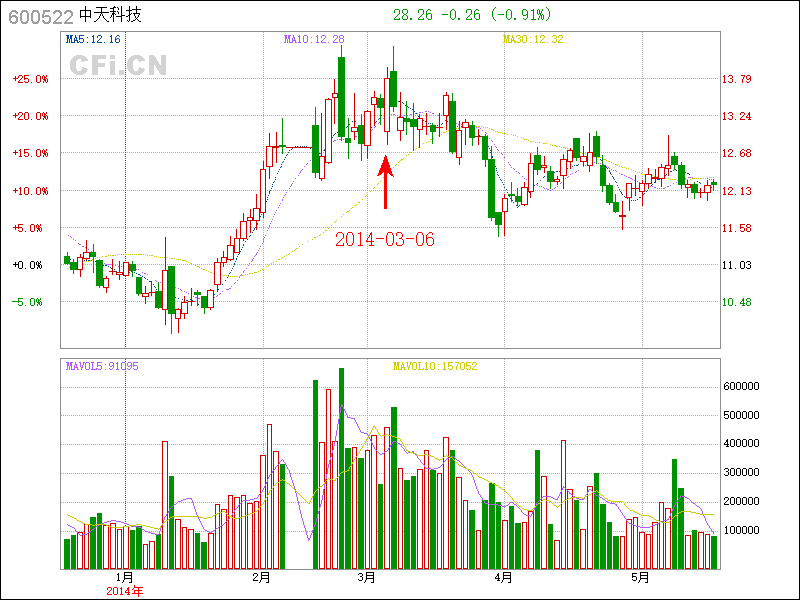Select the MAVOL10:157052 volume label
The image size is (800, 600).
434,366
